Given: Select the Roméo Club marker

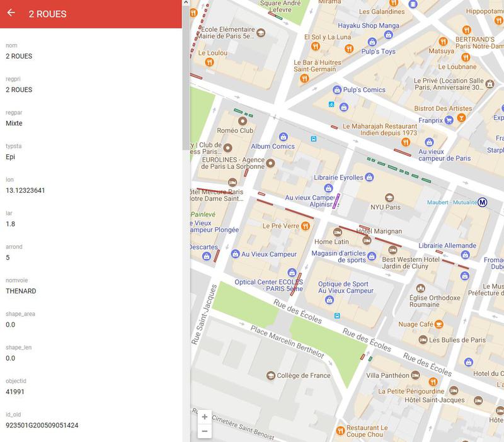Looking at the screenshot, I should (x=241, y=120).
